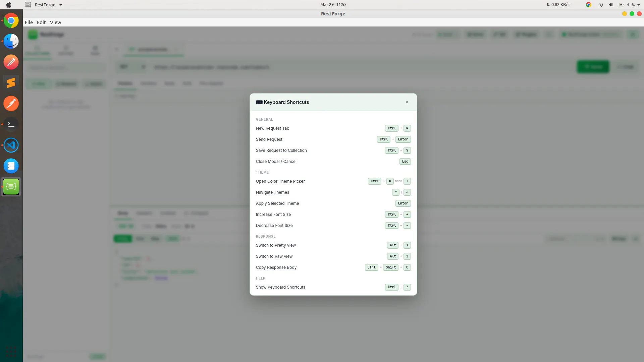Click the HELP section heading

pos(261,279)
